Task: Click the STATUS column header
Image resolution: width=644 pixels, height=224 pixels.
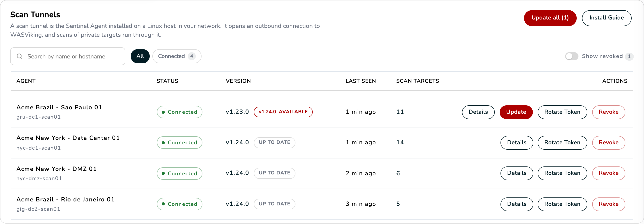Action: 167,81
